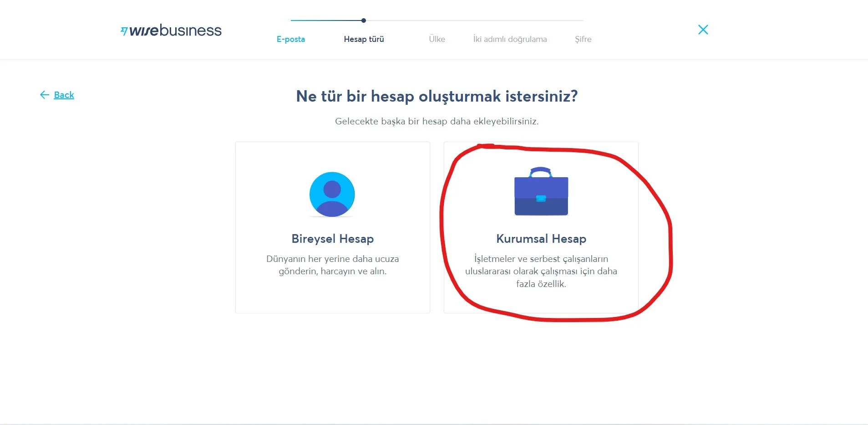The height and width of the screenshot is (425, 868).
Task: Open the Ülke step
Action: [437, 39]
